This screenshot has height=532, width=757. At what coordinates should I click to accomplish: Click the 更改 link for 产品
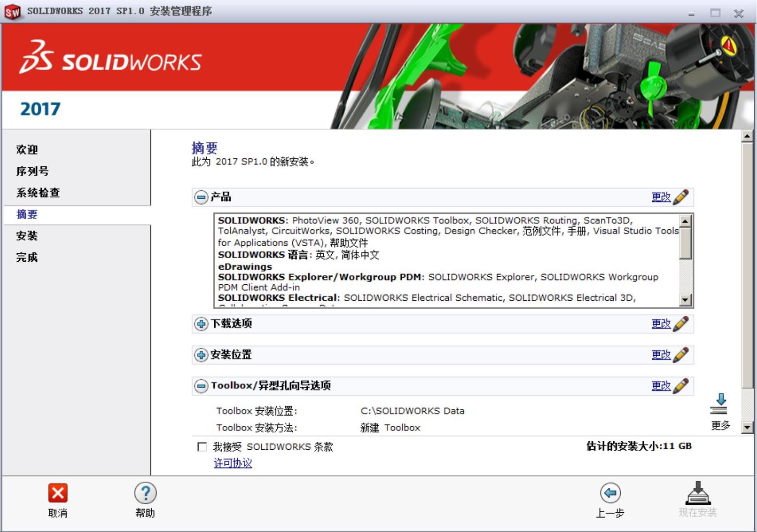point(661,197)
